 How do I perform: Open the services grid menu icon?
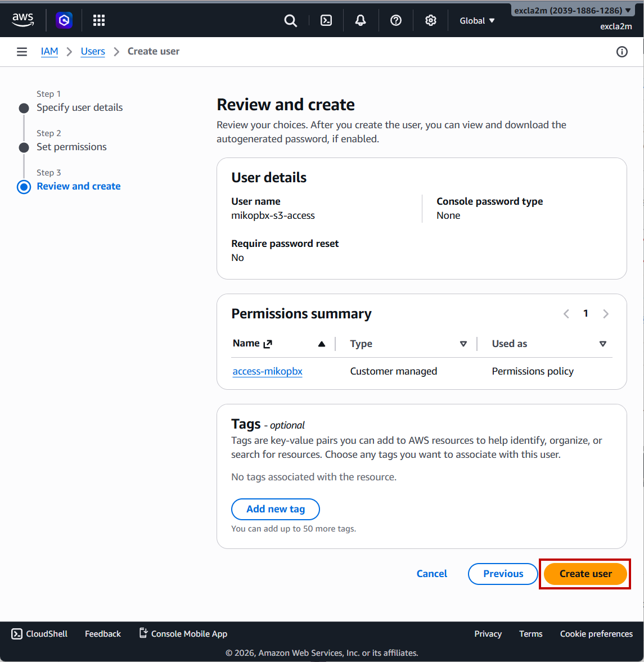tap(99, 20)
